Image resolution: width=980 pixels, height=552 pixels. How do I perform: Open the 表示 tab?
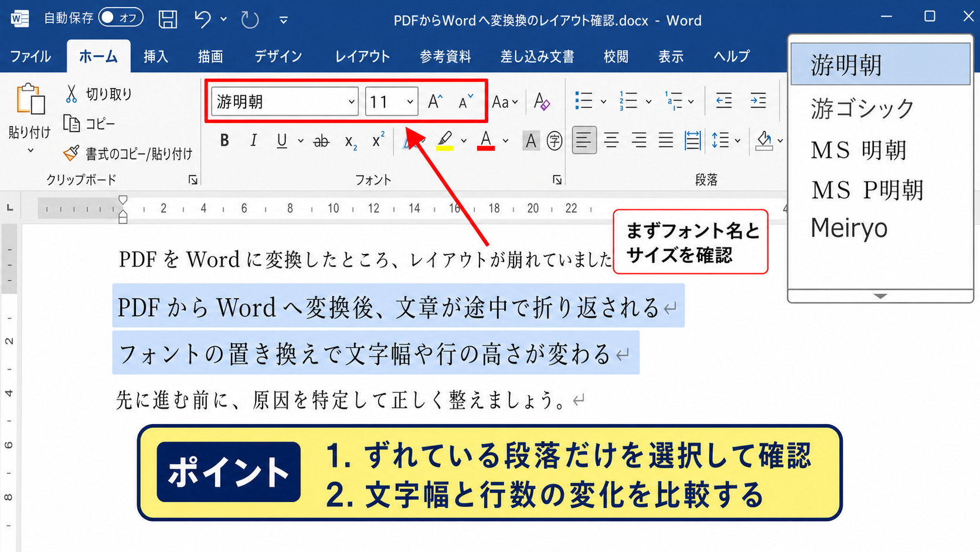pos(671,56)
